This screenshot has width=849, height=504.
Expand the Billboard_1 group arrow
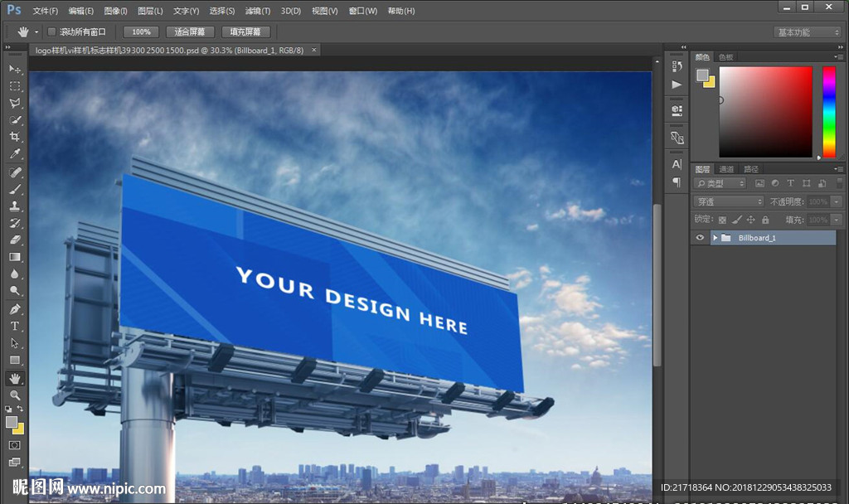pyautogui.click(x=715, y=238)
